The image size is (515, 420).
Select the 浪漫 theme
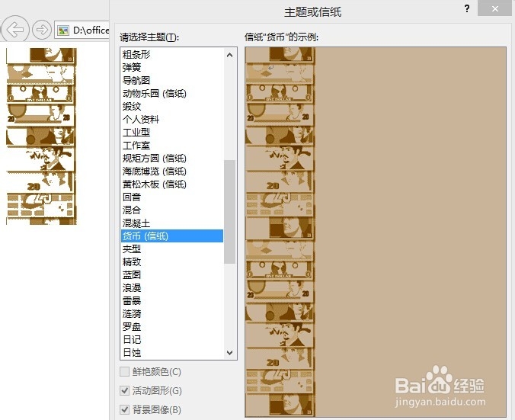172,288
